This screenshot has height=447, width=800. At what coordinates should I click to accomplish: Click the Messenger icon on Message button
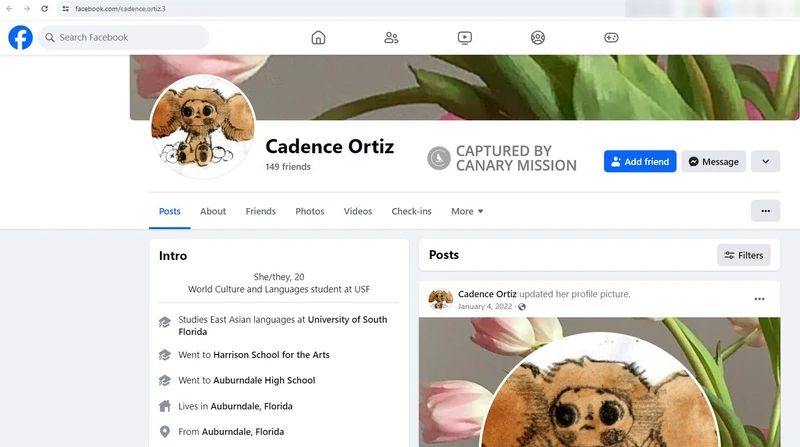[693, 162]
